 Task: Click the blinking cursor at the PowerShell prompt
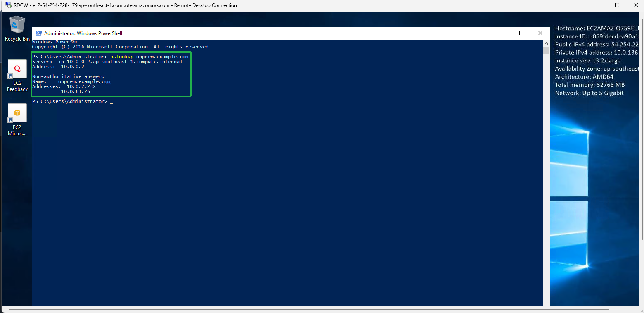111,102
